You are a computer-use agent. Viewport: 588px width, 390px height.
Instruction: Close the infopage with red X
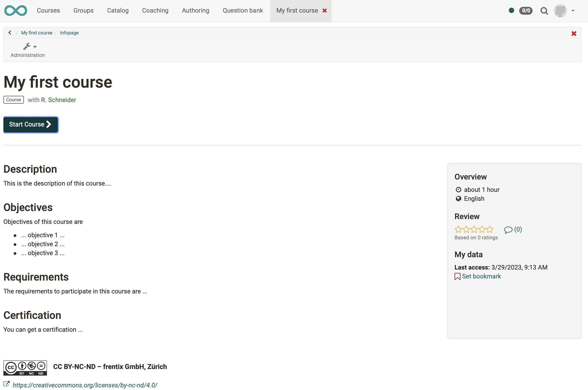(x=574, y=34)
